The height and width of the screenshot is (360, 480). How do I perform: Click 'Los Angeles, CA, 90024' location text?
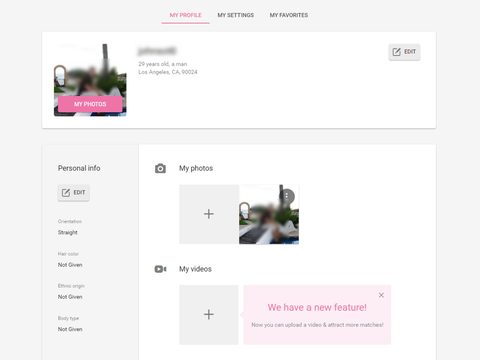168,72
